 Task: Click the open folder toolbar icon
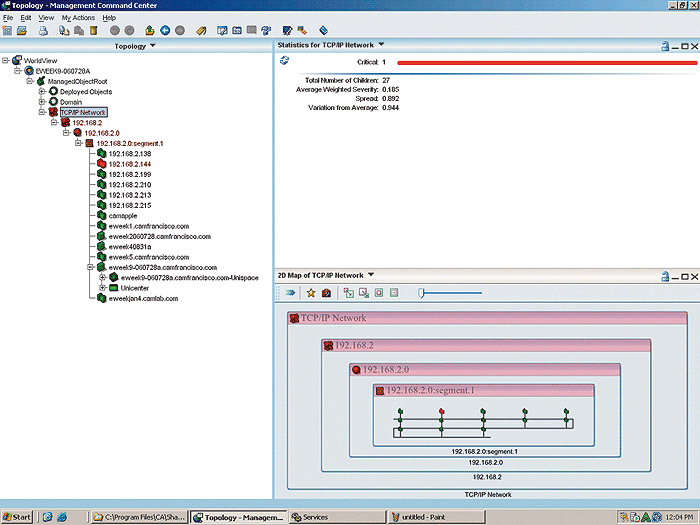tap(22, 30)
